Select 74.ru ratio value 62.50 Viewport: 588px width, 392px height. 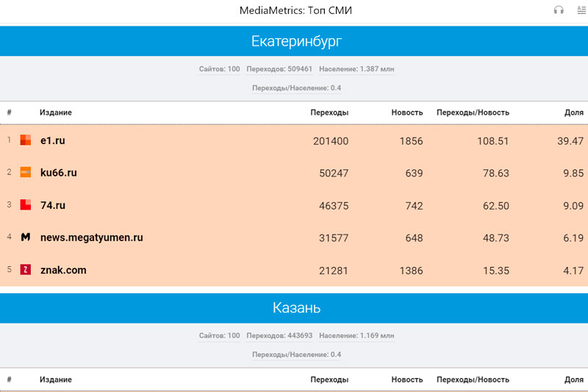495,206
